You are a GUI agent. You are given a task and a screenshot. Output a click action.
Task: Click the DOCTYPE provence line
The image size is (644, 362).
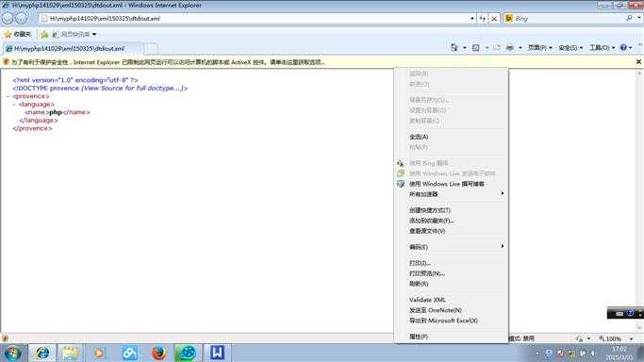(100, 89)
